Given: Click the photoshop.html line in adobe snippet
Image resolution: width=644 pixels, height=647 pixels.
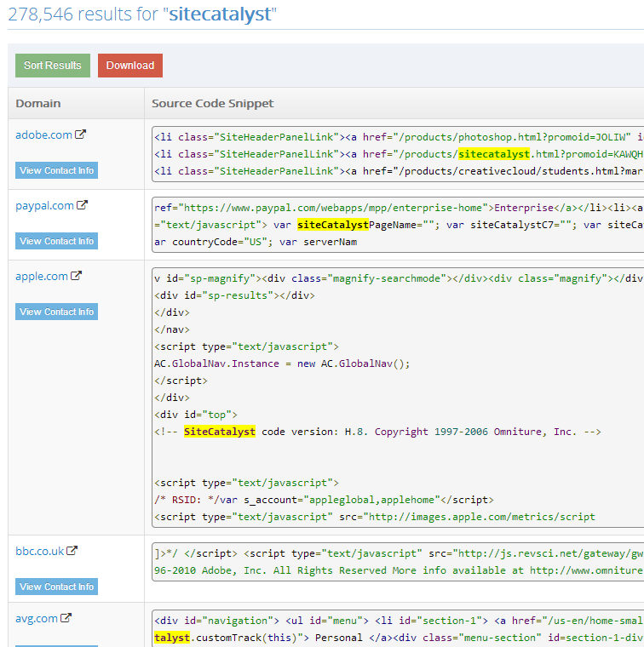Looking at the screenshot, I should 399,137.
